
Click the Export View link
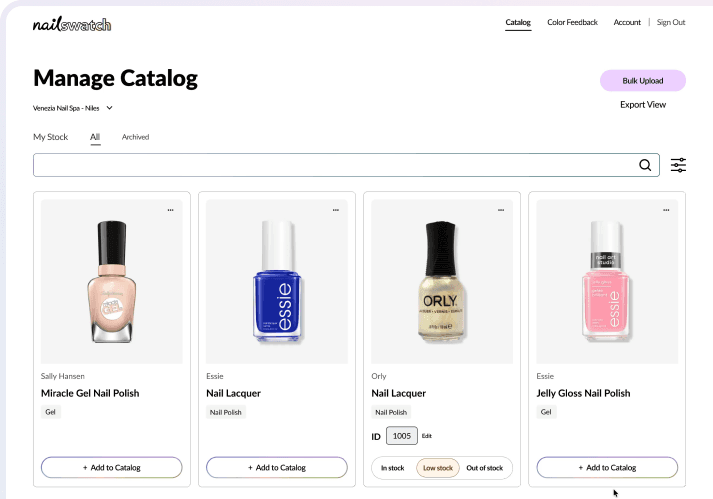643,105
